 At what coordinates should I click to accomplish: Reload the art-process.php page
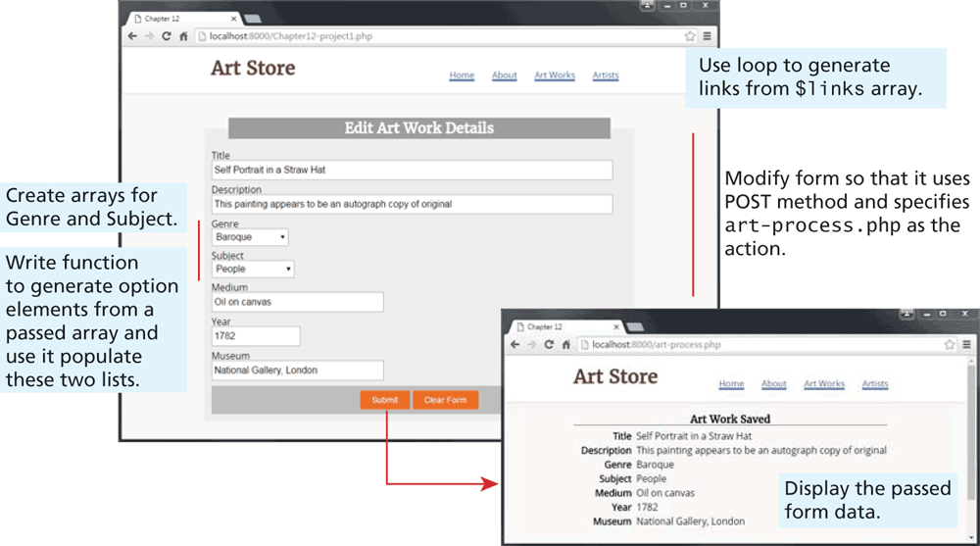[549, 345]
